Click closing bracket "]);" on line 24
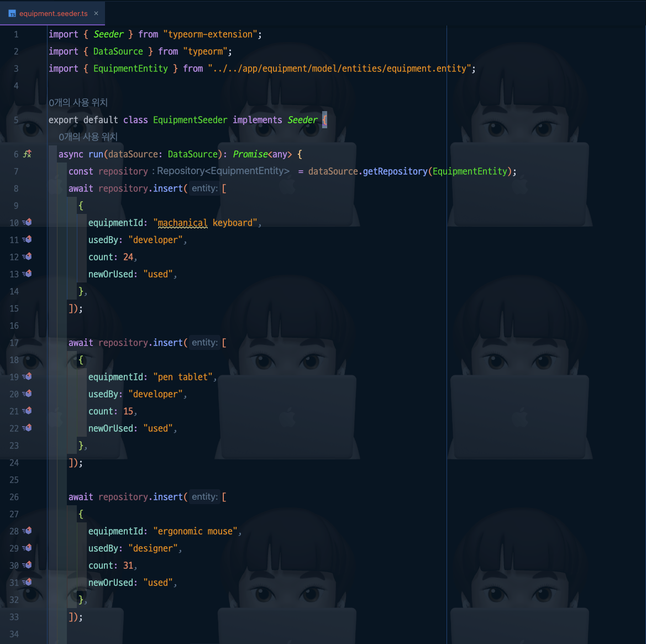 click(x=75, y=463)
